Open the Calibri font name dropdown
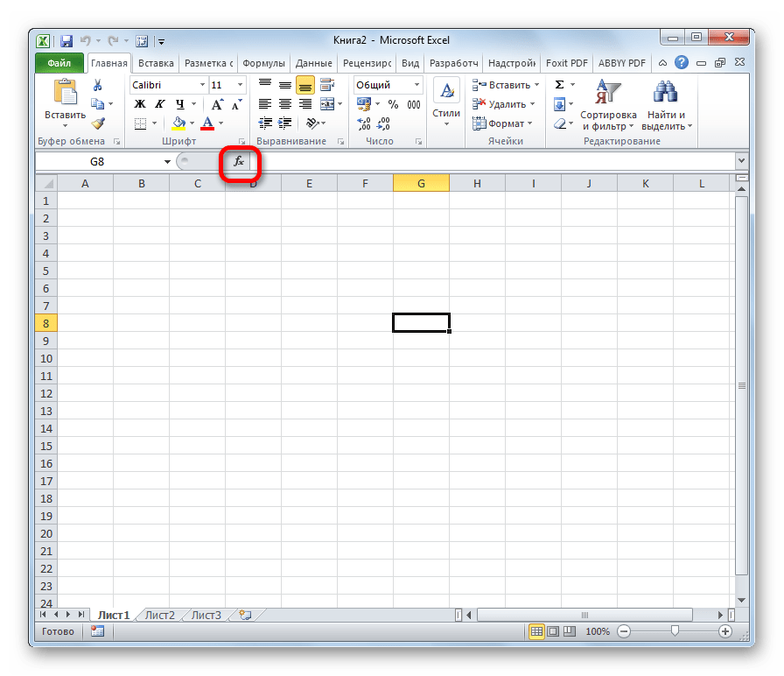Viewport: 784px width, 676px height. tap(202, 85)
